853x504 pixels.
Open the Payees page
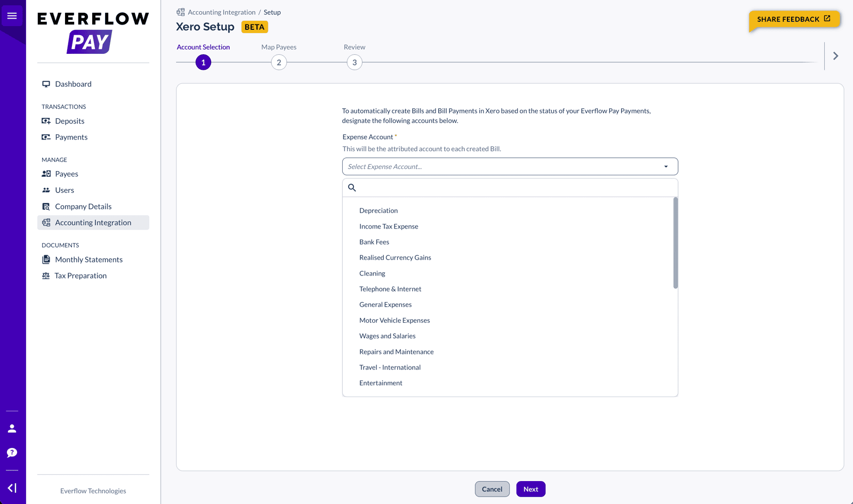pos(67,174)
